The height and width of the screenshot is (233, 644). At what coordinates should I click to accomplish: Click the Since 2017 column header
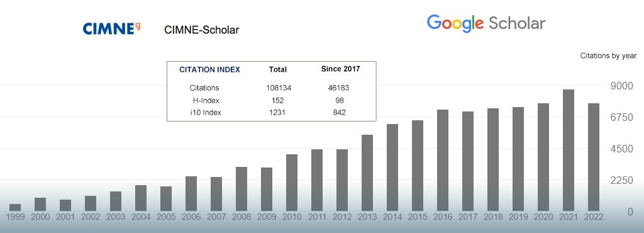click(x=340, y=69)
